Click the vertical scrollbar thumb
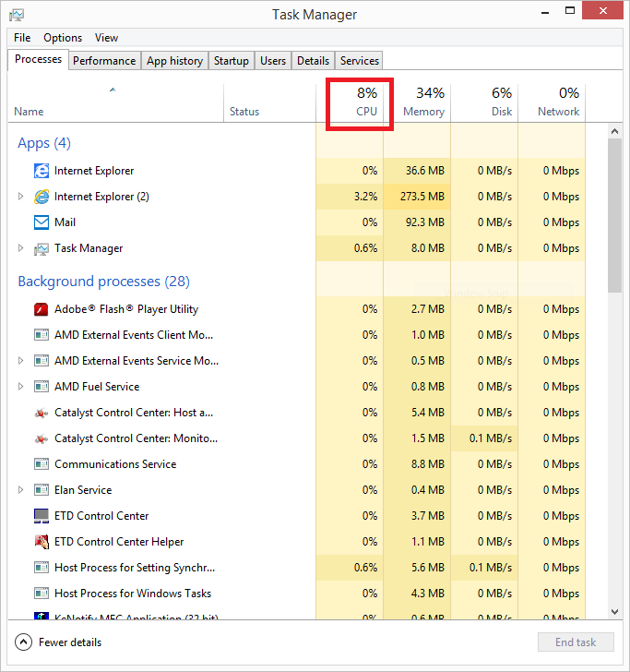The height and width of the screenshot is (672, 630). pos(614,216)
